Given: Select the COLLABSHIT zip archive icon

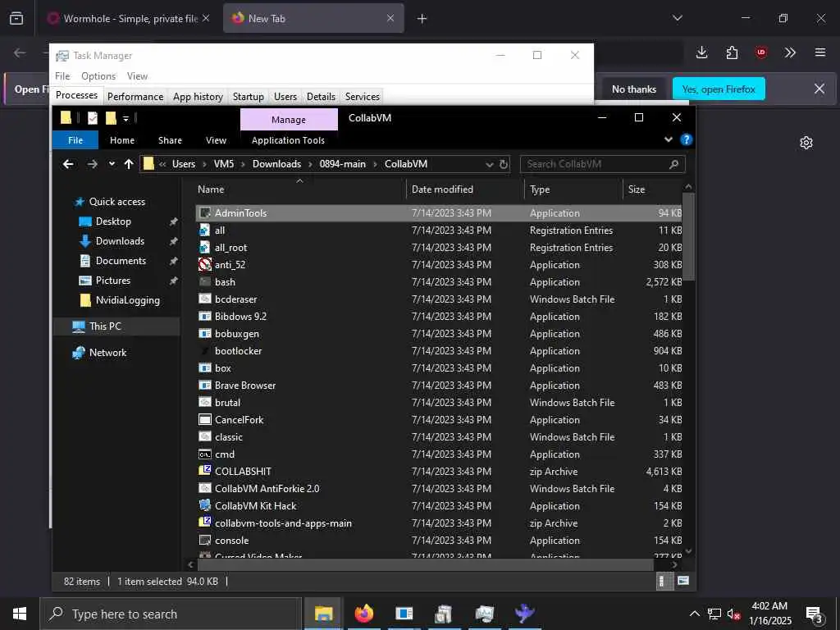Looking at the screenshot, I should coord(204,471).
